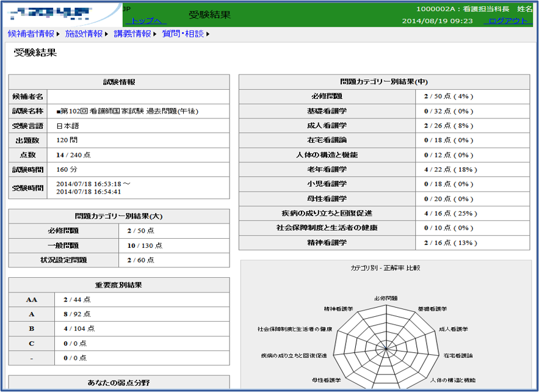This screenshot has height=392, width=539.
Task: Log out using the ログアウト link
Action: click(x=508, y=21)
